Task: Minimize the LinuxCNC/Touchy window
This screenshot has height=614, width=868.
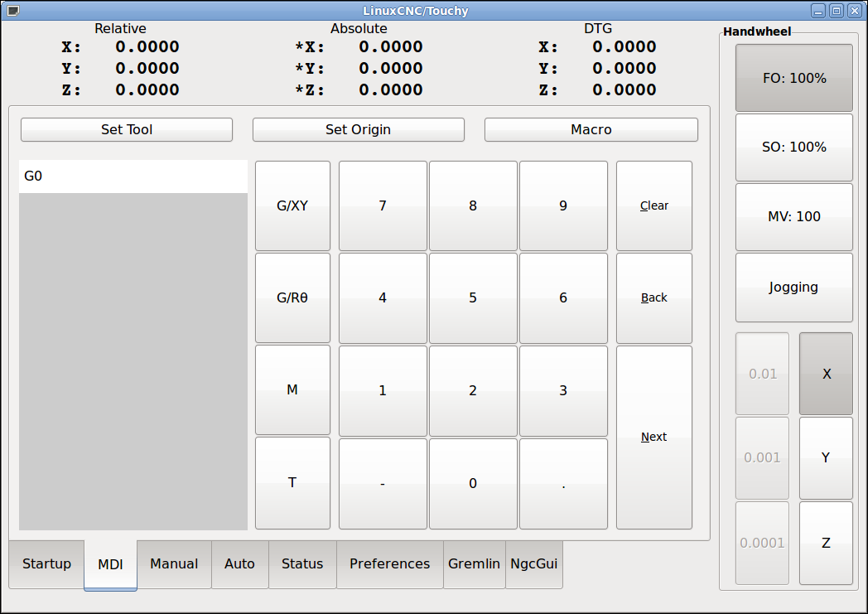Action: pyautogui.click(x=818, y=11)
